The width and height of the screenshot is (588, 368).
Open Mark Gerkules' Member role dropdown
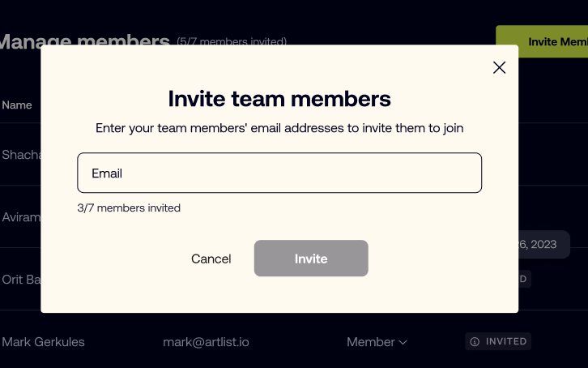click(x=377, y=342)
